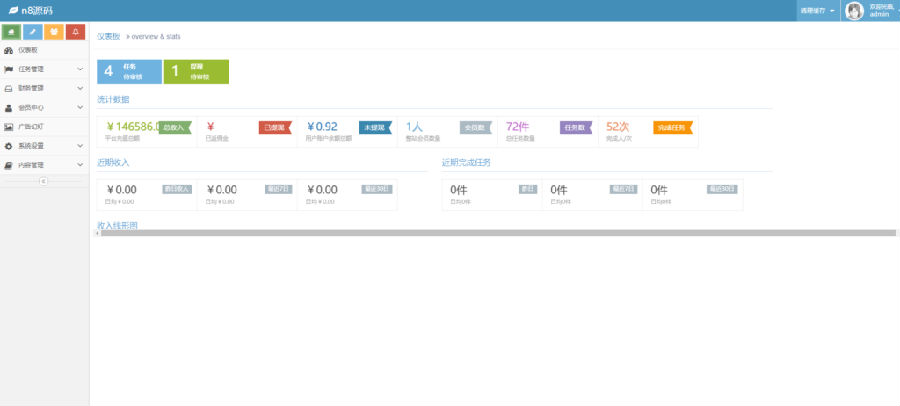The height and width of the screenshot is (406, 900).
Task: Click the horizontal scrollbar below 收入线形图
Action: [498, 233]
